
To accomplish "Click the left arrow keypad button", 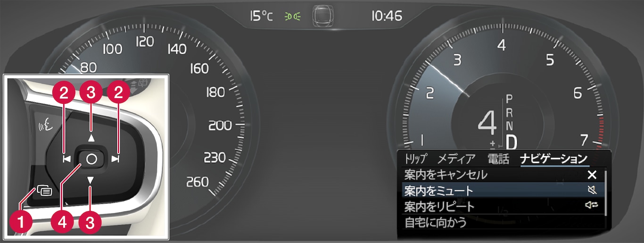I will point(67,159).
